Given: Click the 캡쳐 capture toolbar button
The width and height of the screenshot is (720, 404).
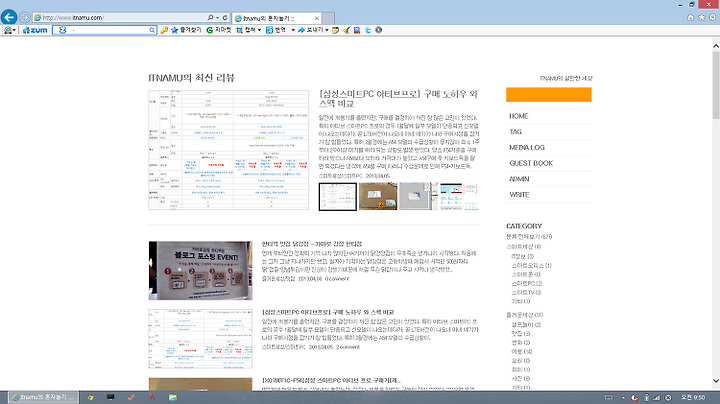Looking at the screenshot, I should click(246, 30).
